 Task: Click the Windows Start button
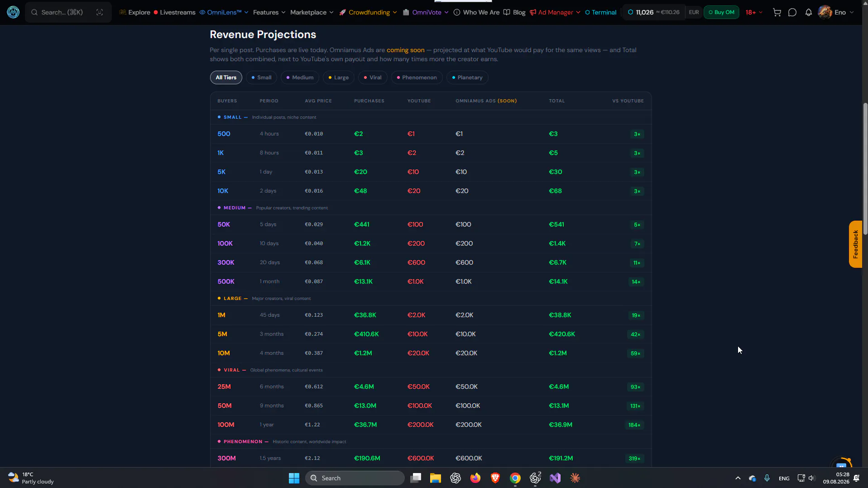294,478
